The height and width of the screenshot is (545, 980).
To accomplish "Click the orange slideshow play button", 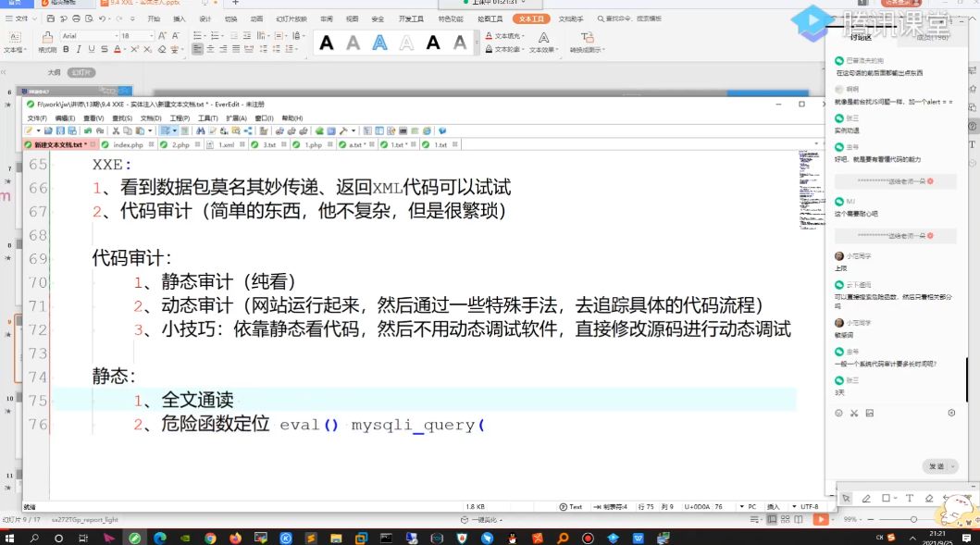I will [821, 519].
